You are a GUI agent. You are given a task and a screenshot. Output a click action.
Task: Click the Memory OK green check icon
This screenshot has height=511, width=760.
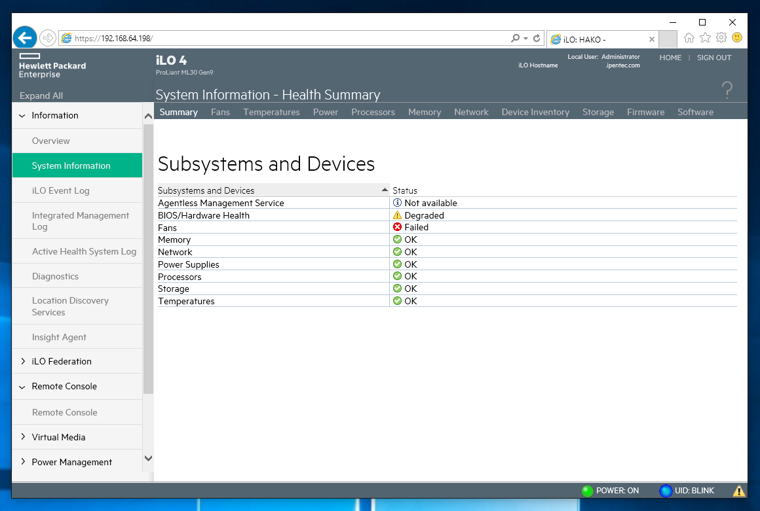click(397, 240)
